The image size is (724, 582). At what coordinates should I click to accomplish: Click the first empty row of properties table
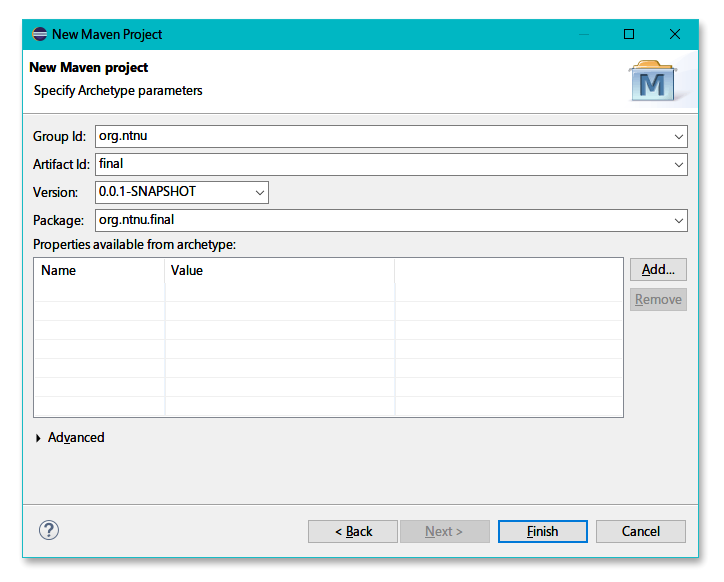click(328, 292)
